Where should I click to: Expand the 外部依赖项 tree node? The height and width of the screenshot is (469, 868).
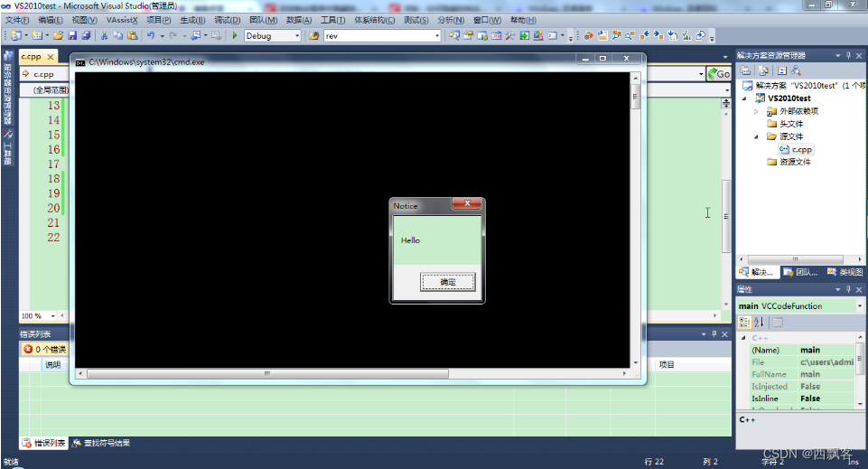756,111
